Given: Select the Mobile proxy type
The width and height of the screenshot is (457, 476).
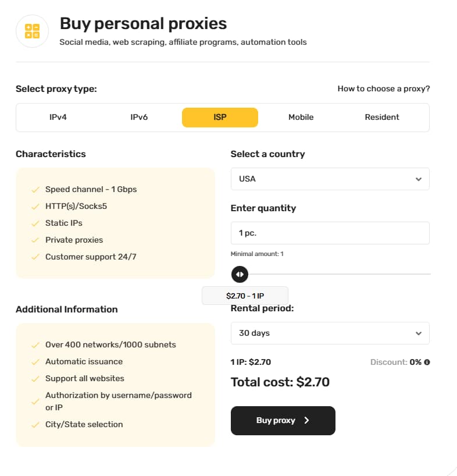Looking at the screenshot, I should click(301, 117).
